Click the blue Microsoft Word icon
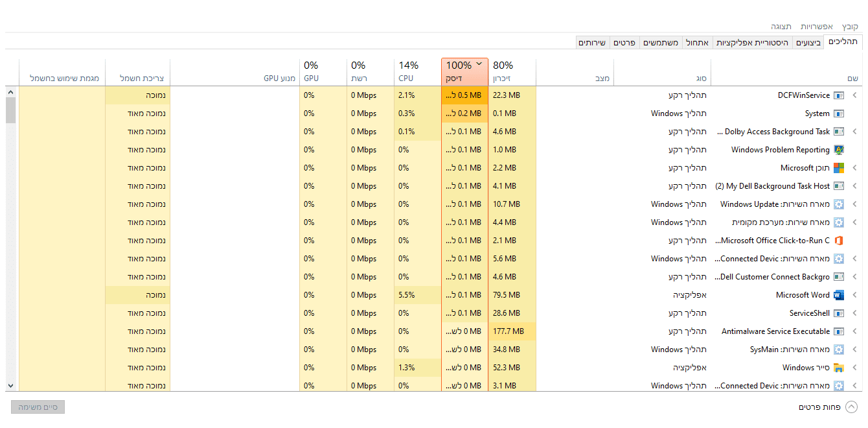The image size is (868, 428). tap(839, 295)
